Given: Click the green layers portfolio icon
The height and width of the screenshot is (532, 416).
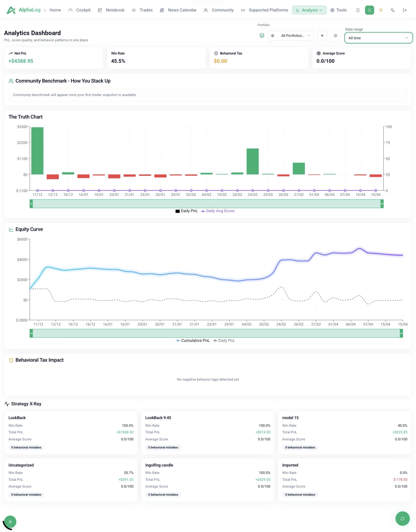Looking at the screenshot, I should pos(262,36).
